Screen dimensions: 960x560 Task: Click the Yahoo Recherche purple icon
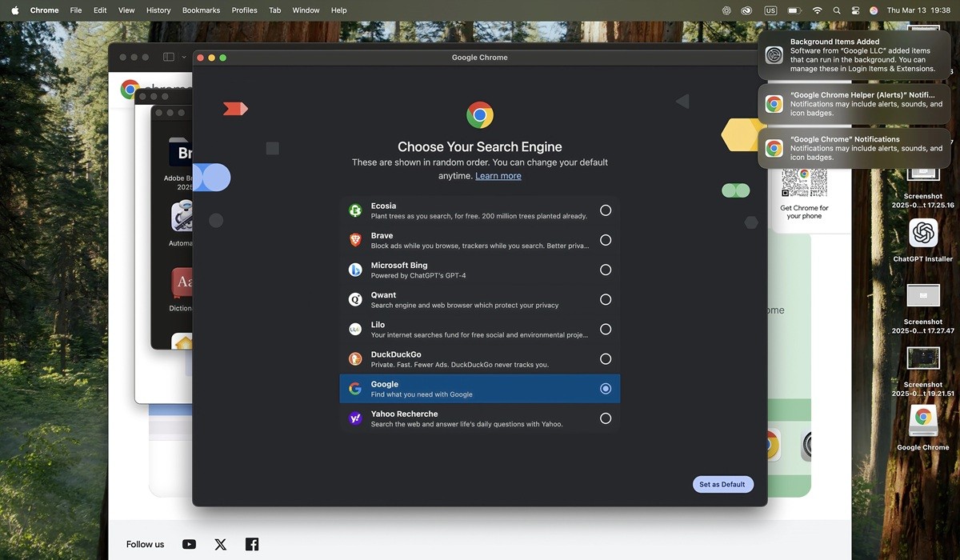pyautogui.click(x=355, y=418)
